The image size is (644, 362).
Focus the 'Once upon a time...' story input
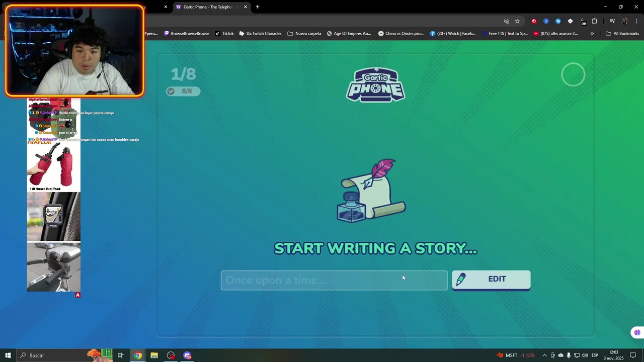point(334,280)
